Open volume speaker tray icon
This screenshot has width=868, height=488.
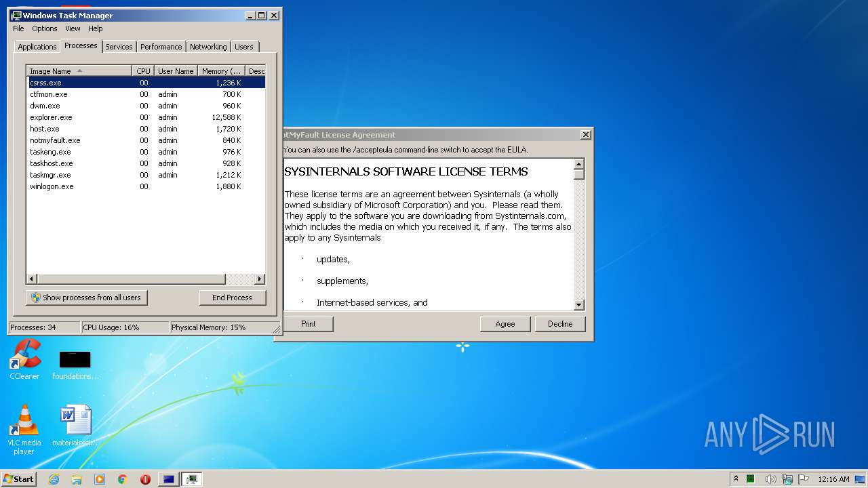coord(770,479)
